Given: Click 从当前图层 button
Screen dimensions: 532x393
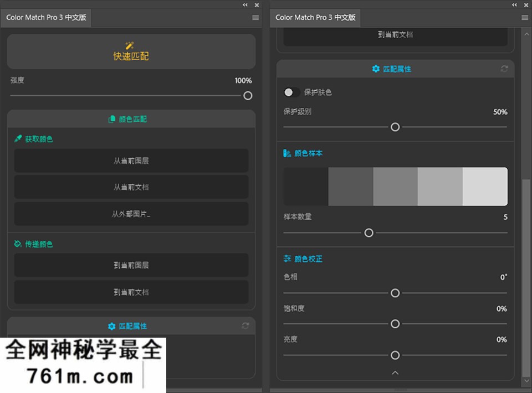Looking at the screenshot, I should pyautogui.click(x=131, y=161).
